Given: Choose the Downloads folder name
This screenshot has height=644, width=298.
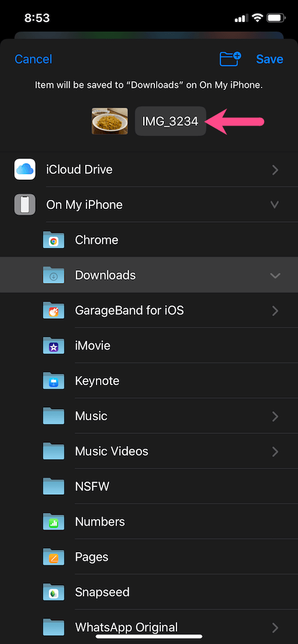Looking at the screenshot, I should (105, 275).
